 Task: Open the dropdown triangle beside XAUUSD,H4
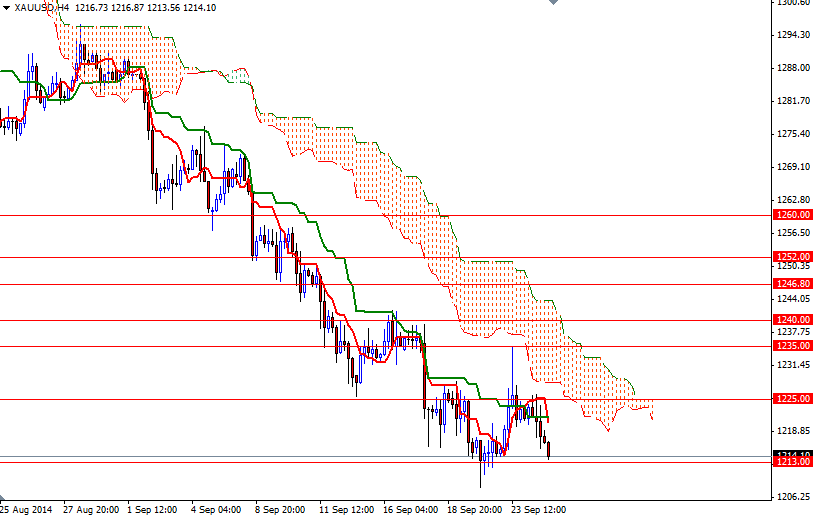click(6, 8)
